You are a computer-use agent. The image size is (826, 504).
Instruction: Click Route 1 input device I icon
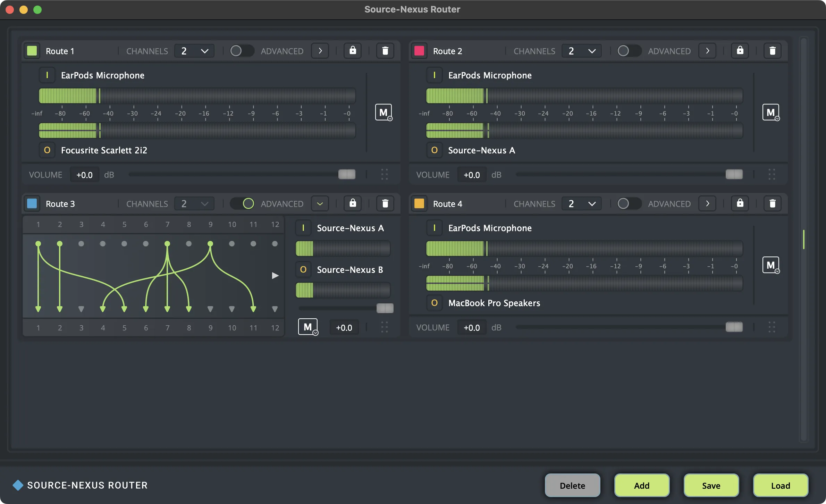tap(47, 75)
